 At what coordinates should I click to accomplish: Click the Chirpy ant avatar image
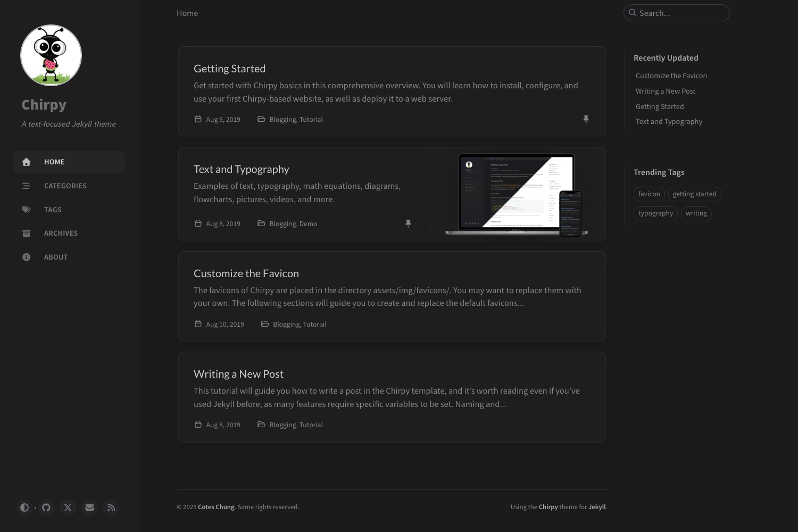[x=51, y=55]
